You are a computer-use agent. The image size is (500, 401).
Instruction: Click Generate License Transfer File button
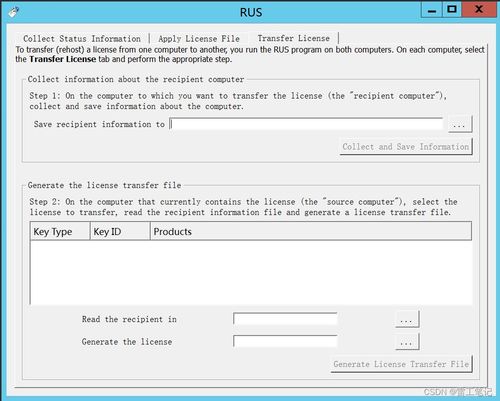[x=401, y=364]
